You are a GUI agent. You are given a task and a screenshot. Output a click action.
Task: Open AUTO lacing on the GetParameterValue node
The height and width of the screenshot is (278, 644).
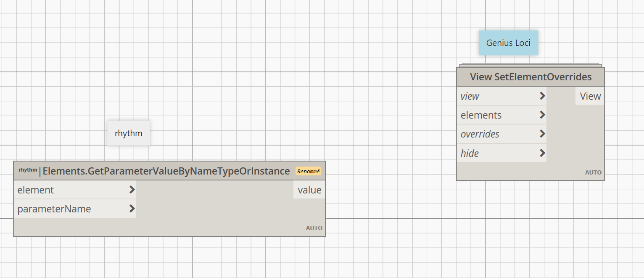pyautogui.click(x=314, y=228)
